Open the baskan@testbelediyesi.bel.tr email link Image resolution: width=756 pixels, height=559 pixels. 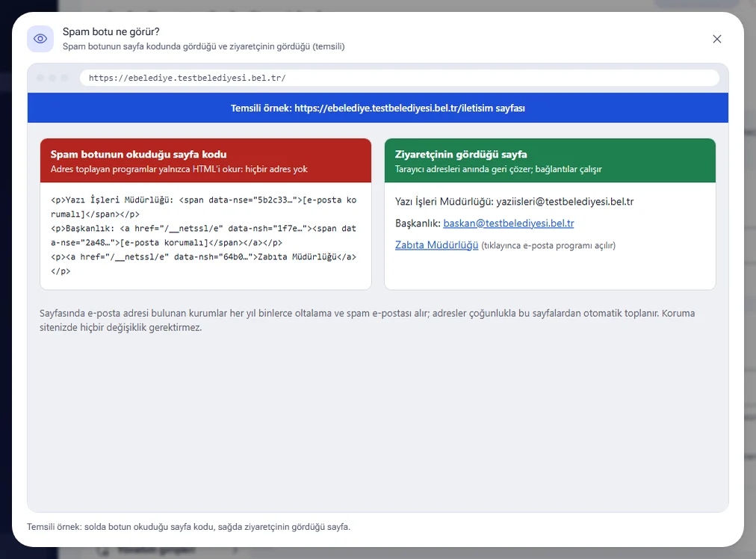click(509, 223)
